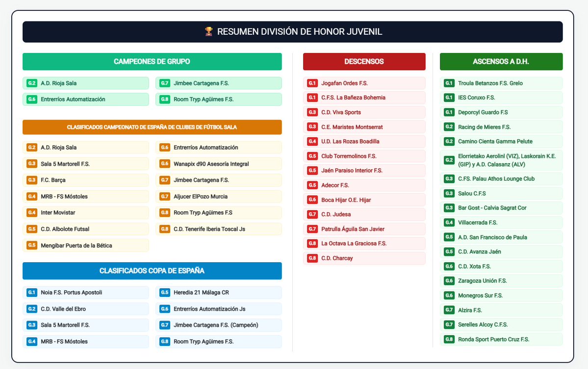
Task: Select the Alzira F.S. row
Action: pos(501,310)
